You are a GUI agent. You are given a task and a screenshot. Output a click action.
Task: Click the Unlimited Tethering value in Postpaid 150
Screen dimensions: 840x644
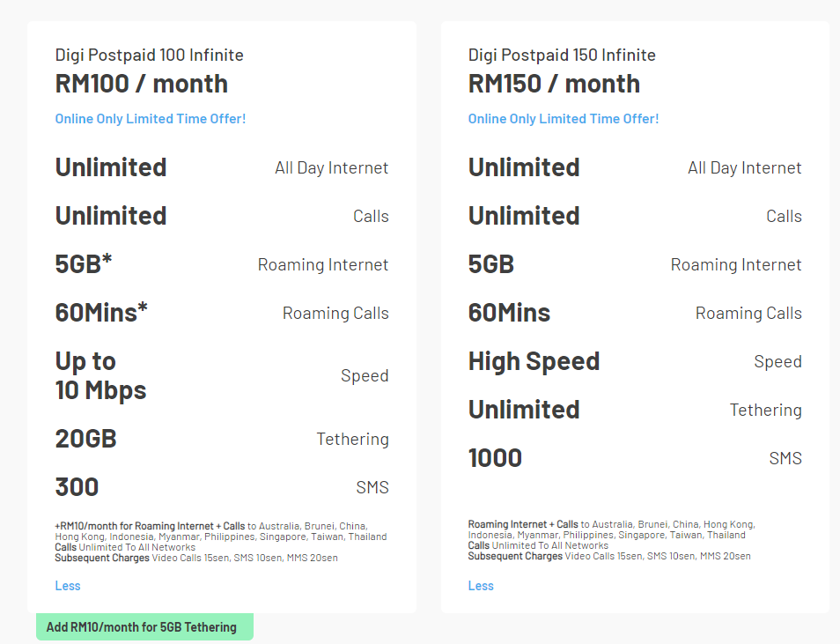point(524,410)
